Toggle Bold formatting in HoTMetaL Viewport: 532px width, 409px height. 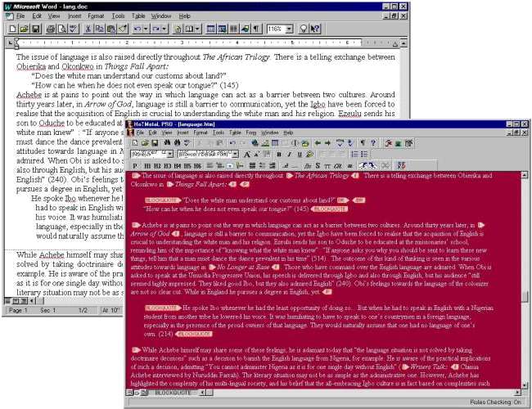tap(279, 155)
